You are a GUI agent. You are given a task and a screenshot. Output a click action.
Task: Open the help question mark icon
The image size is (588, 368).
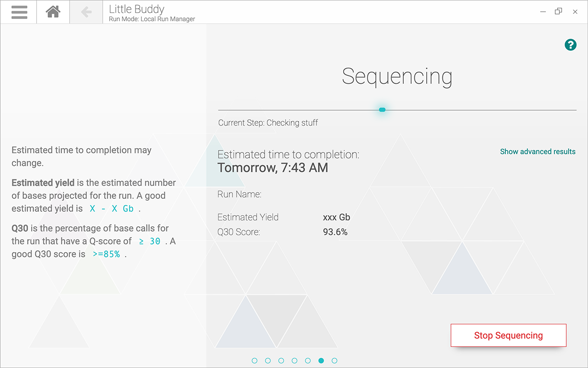click(570, 45)
